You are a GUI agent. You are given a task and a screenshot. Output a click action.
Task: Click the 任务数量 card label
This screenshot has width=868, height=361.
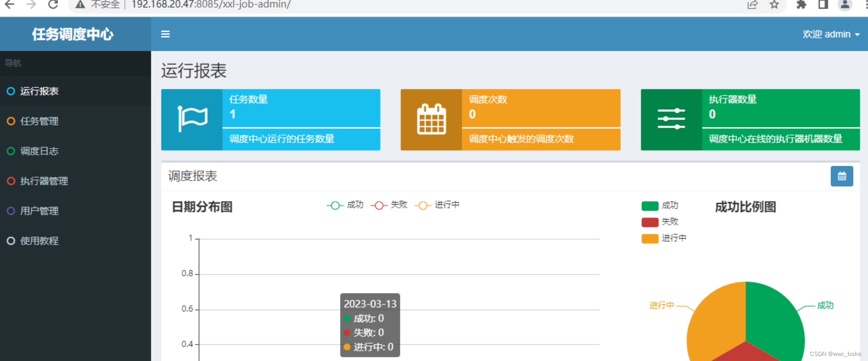pos(249,99)
